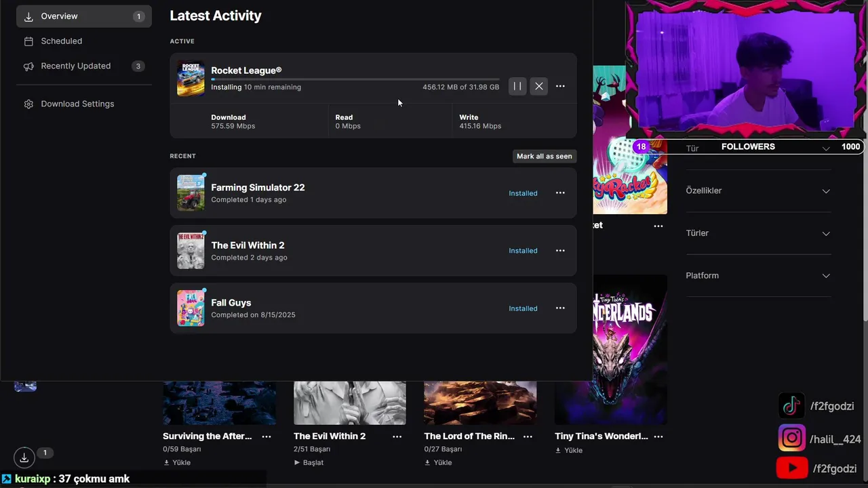This screenshot has width=868, height=488.
Task: Click Installed status for Farming Simulator 22
Action: tap(523, 193)
